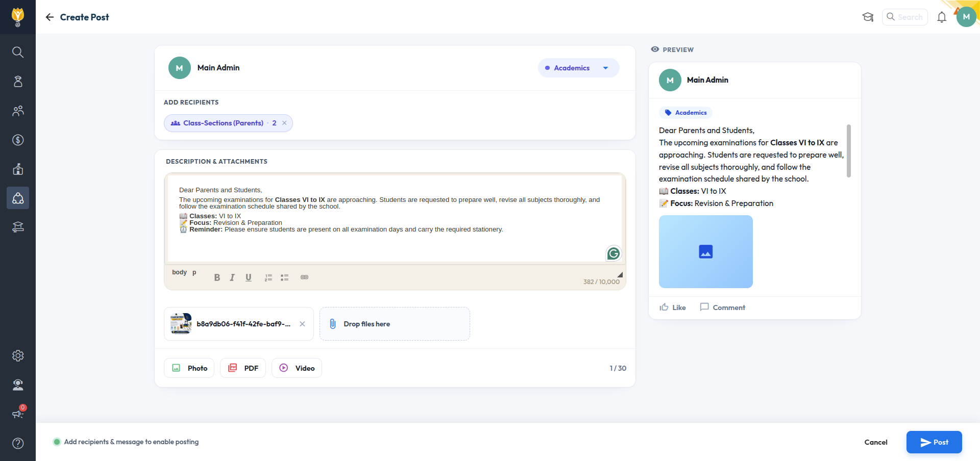Screen dimensions: 980x461
Task: Click the Post button
Action: (934, 442)
